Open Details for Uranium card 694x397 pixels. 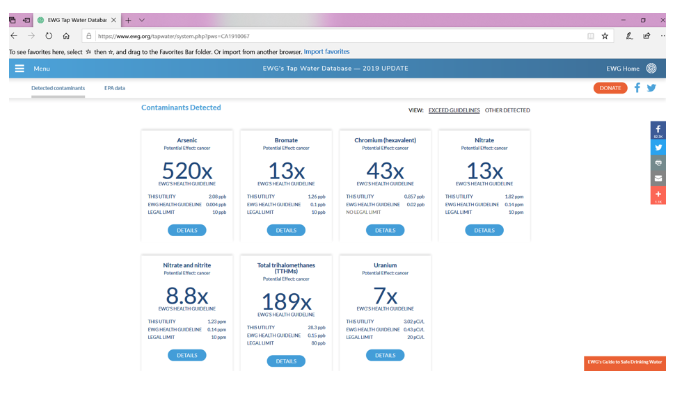(x=385, y=355)
